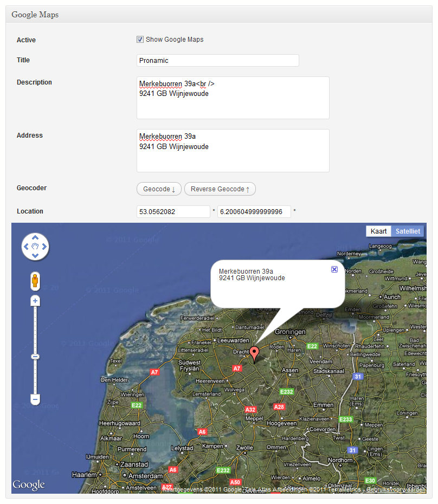Click the E30 road shield
The width and height of the screenshot is (438, 504).
coord(370,481)
